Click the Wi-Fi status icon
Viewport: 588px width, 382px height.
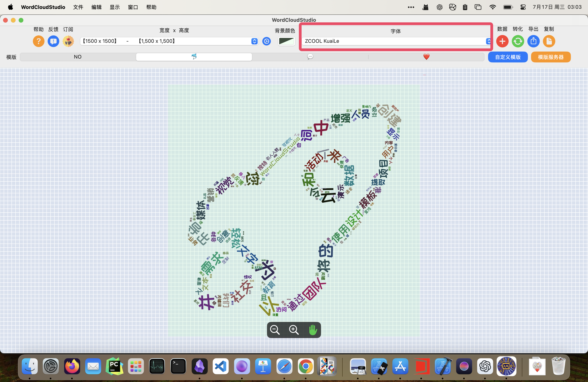pos(492,7)
